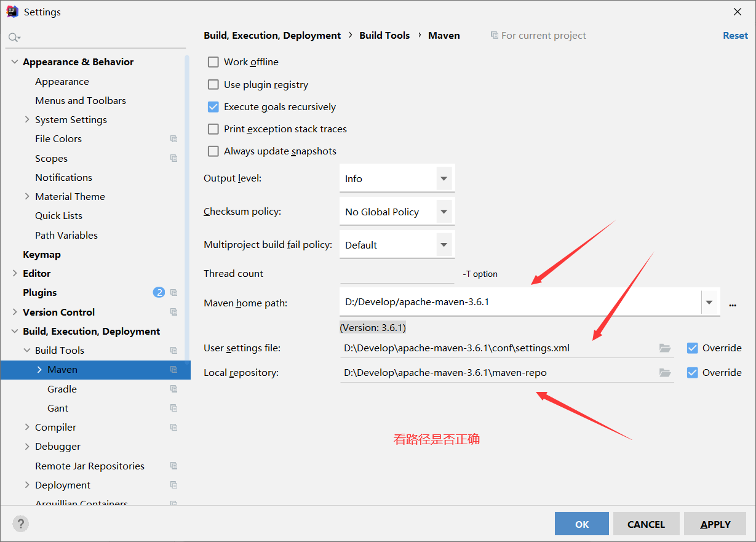Toggle Override for Local repository

(x=693, y=373)
